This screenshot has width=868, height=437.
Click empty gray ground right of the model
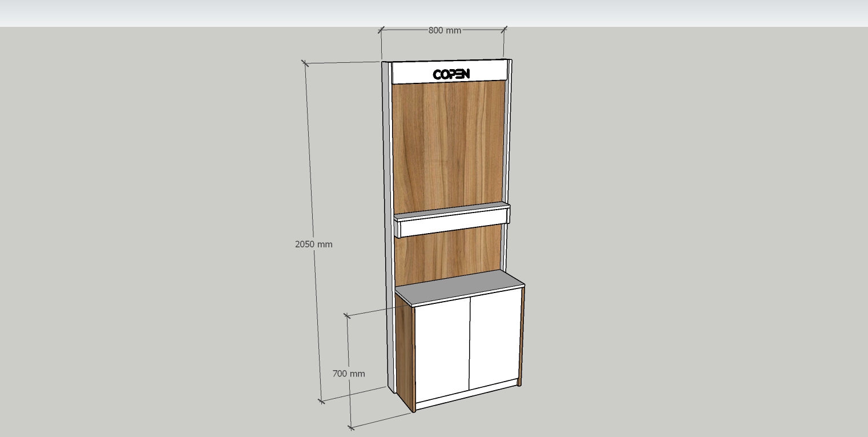(685, 228)
